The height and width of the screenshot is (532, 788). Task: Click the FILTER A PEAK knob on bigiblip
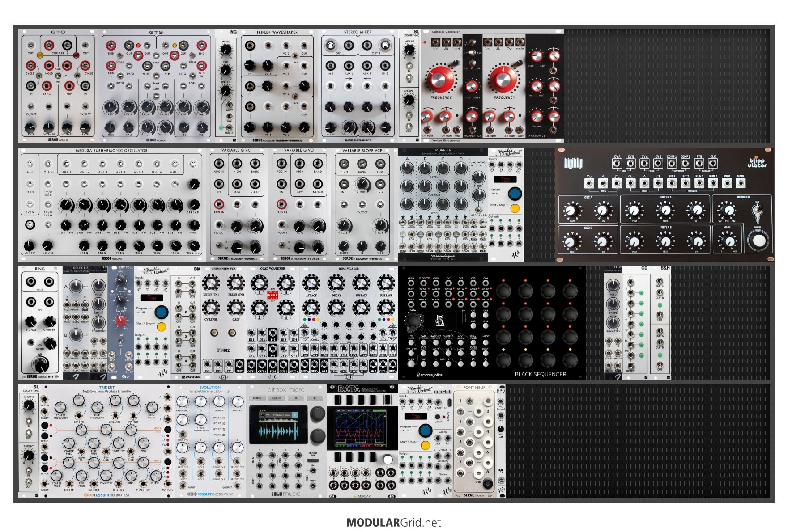pos(634,210)
